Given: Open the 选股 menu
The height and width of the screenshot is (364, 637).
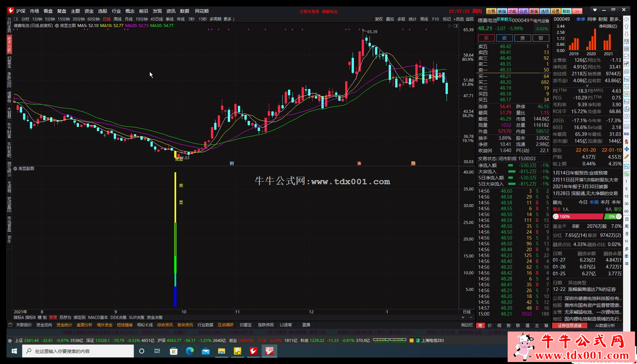Looking at the screenshot, I should coord(103,11).
